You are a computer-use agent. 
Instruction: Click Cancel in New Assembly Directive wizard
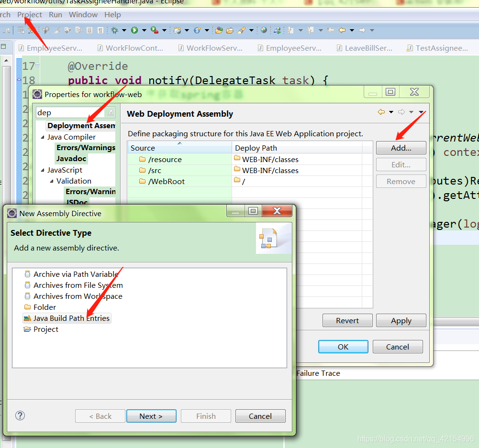[x=260, y=416]
